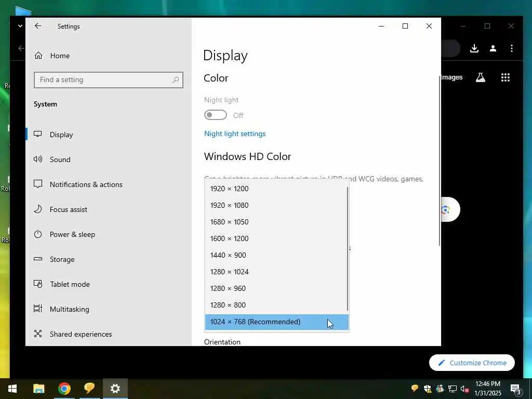
Task: Click the Shared experiences icon
Action: (x=37, y=334)
